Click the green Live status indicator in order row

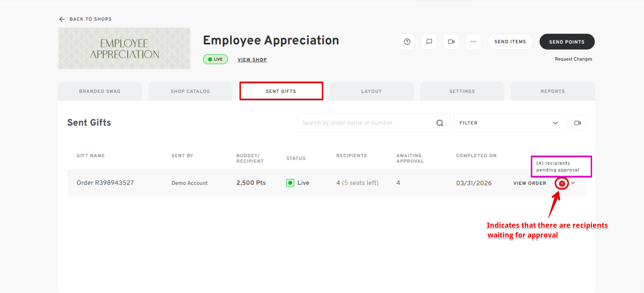click(x=290, y=183)
